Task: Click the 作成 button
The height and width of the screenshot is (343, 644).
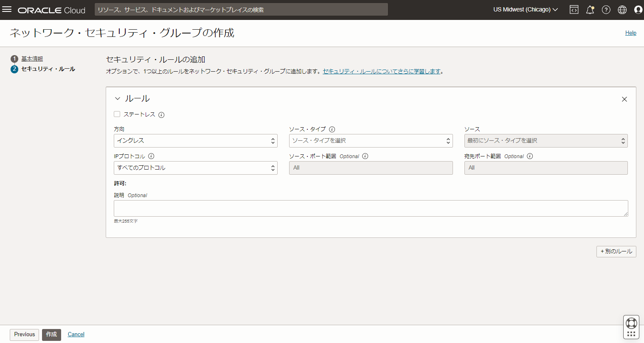Action: (51, 335)
